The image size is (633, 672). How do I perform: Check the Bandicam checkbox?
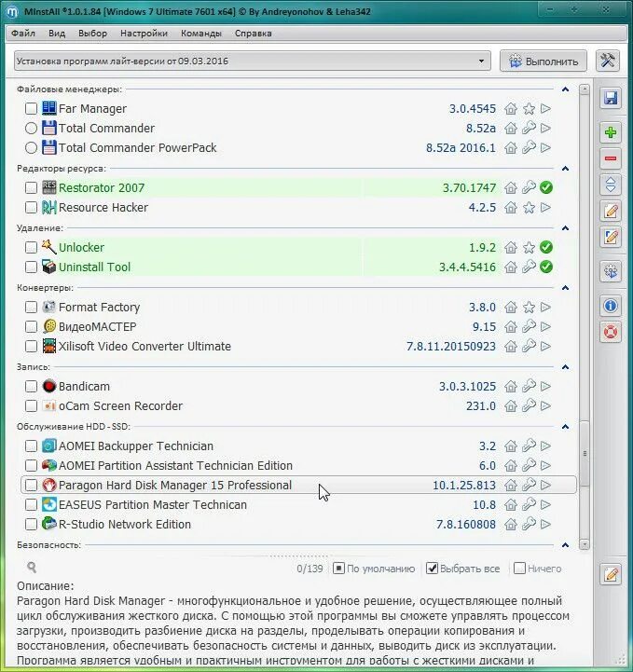click(x=31, y=386)
